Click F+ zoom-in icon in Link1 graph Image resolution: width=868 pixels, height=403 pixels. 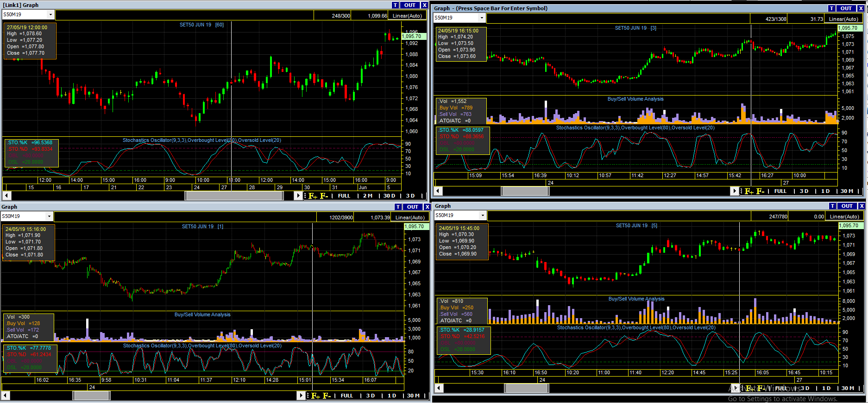[x=313, y=196]
